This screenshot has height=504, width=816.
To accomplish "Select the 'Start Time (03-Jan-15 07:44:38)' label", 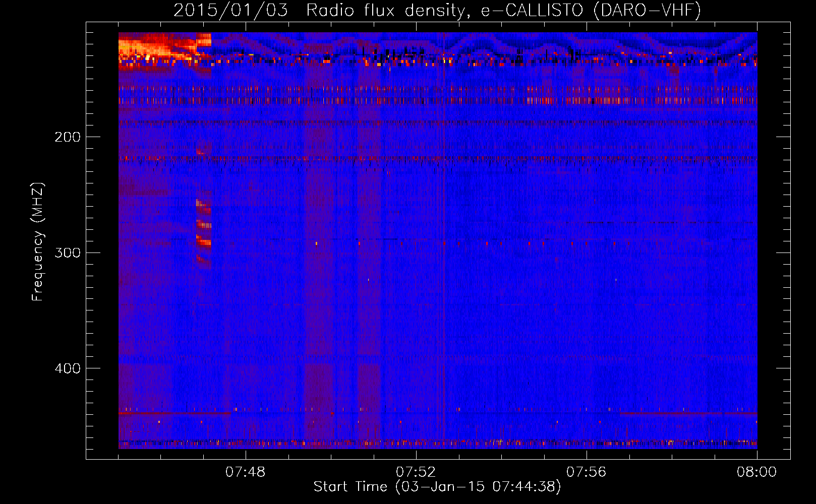I will [x=437, y=487].
